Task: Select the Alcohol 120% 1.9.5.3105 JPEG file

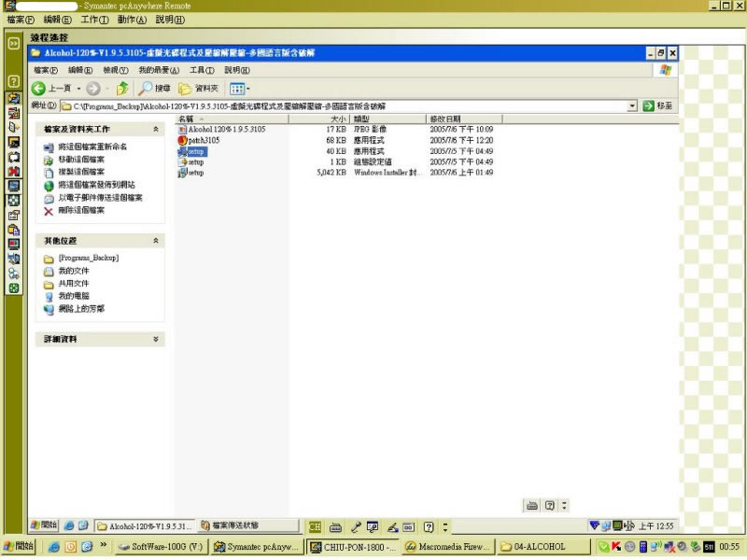Action: pos(222,129)
